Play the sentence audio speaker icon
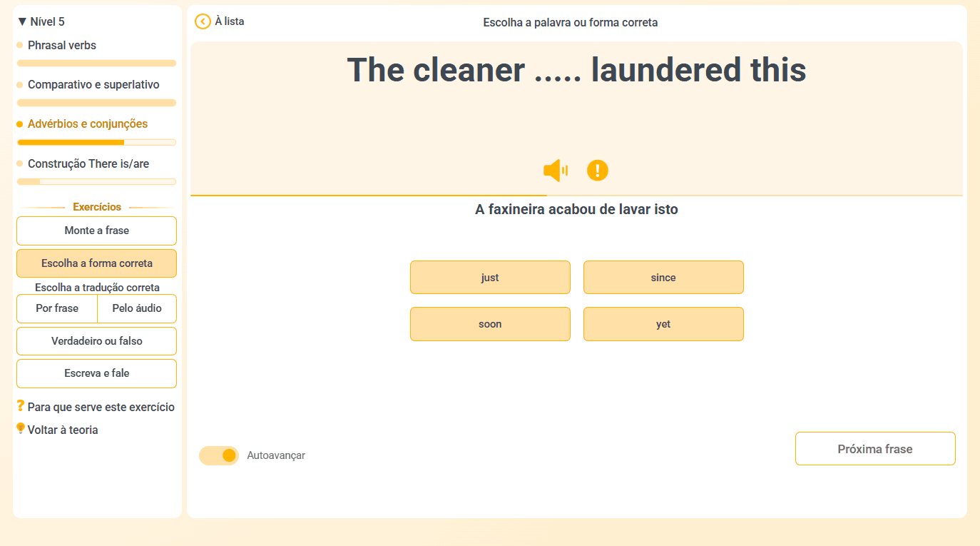This screenshot has height=546, width=980. pyautogui.click(x=555, y=171)
